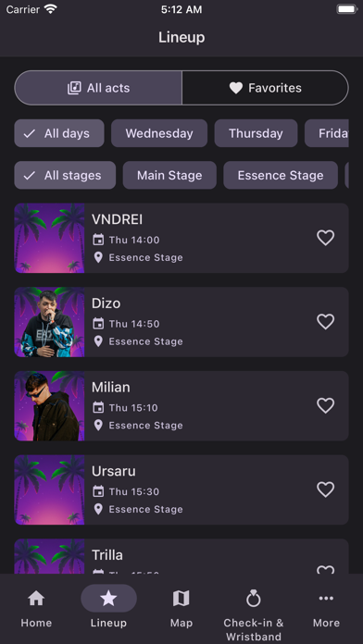Tap the location pin on Dizo card
363x644 pixels.
coord(98,341)
